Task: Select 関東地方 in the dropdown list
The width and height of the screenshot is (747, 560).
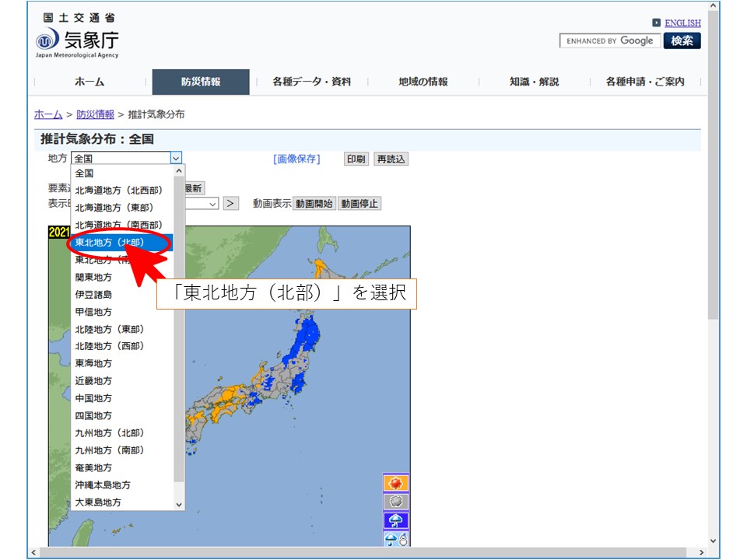Action: pyautogui.click(x=93, y=277)
